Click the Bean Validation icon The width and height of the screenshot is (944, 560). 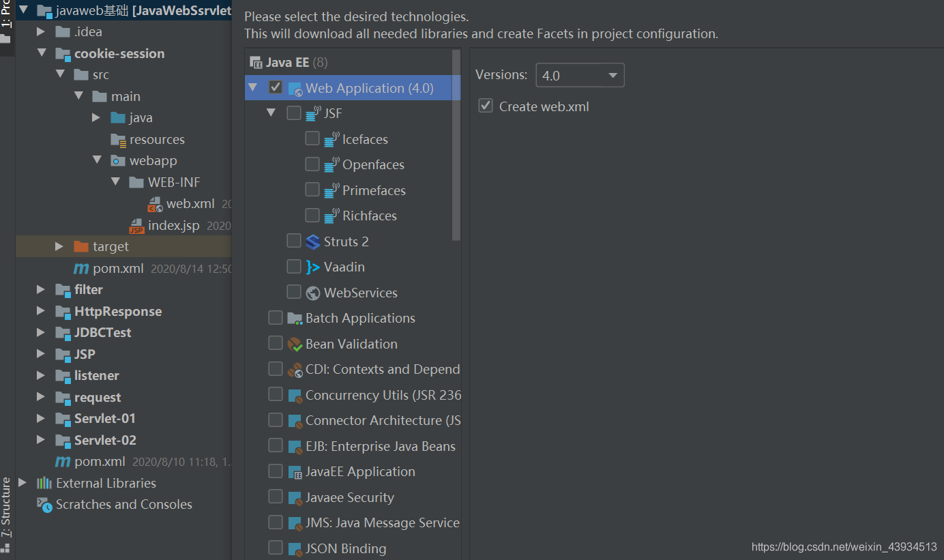pos(295,344)
